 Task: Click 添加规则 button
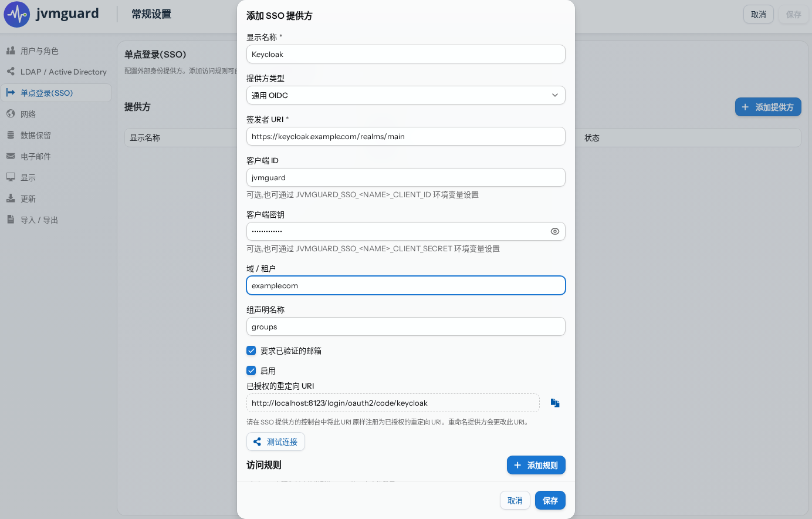[x=536, y=465]
